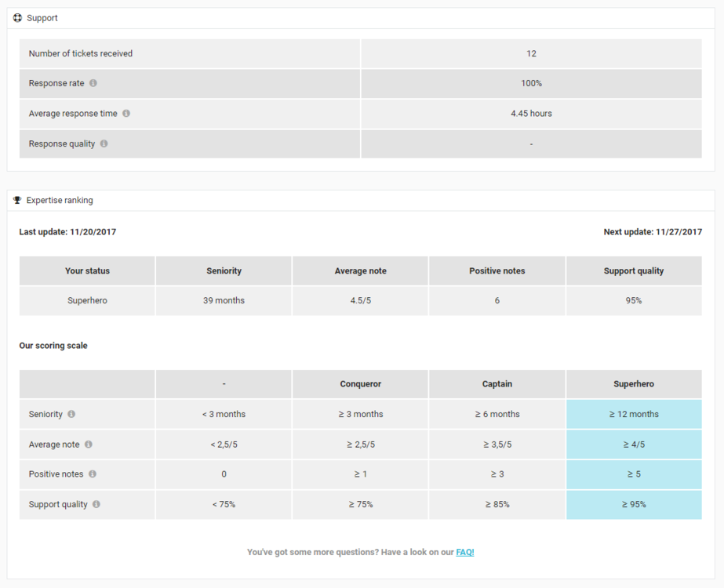Click the Positive notes header in status table

click(497, 271)
